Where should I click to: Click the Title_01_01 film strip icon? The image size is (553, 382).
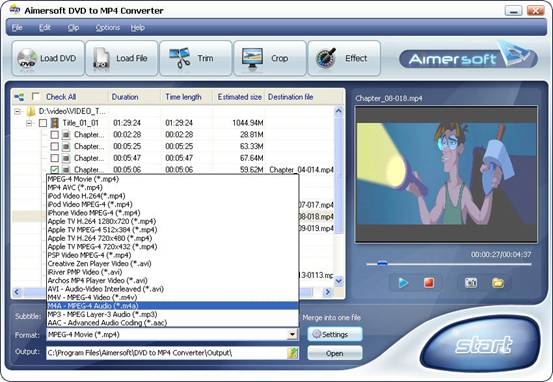(55, 123)
